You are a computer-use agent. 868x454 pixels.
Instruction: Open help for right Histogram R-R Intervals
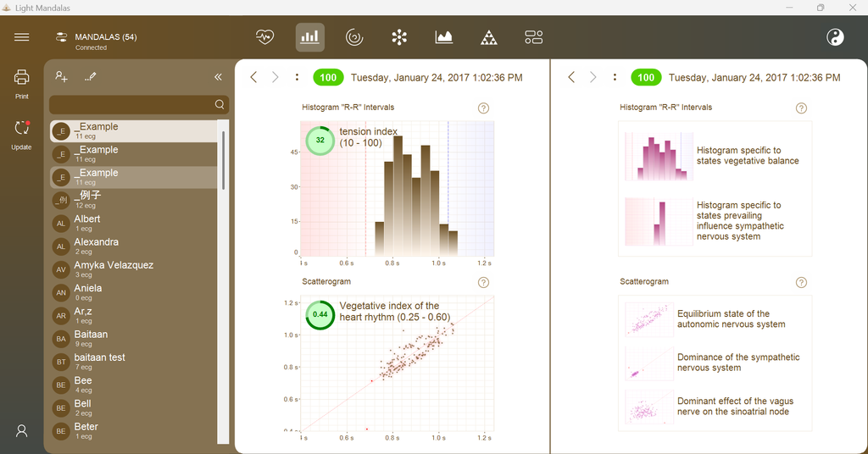coord(801,108)
